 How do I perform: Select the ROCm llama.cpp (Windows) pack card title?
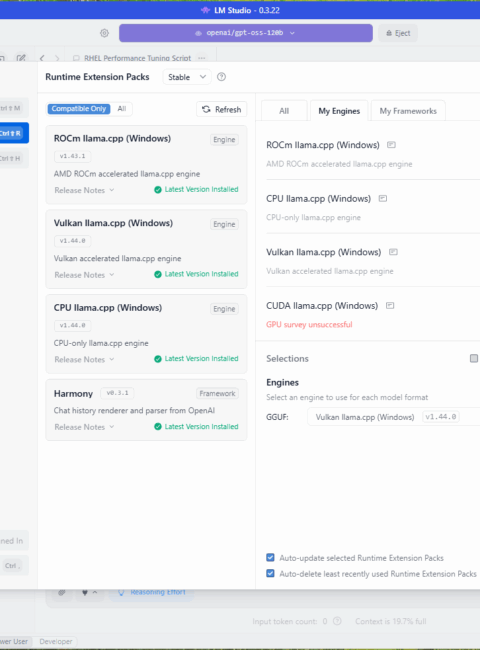[112, 138]
